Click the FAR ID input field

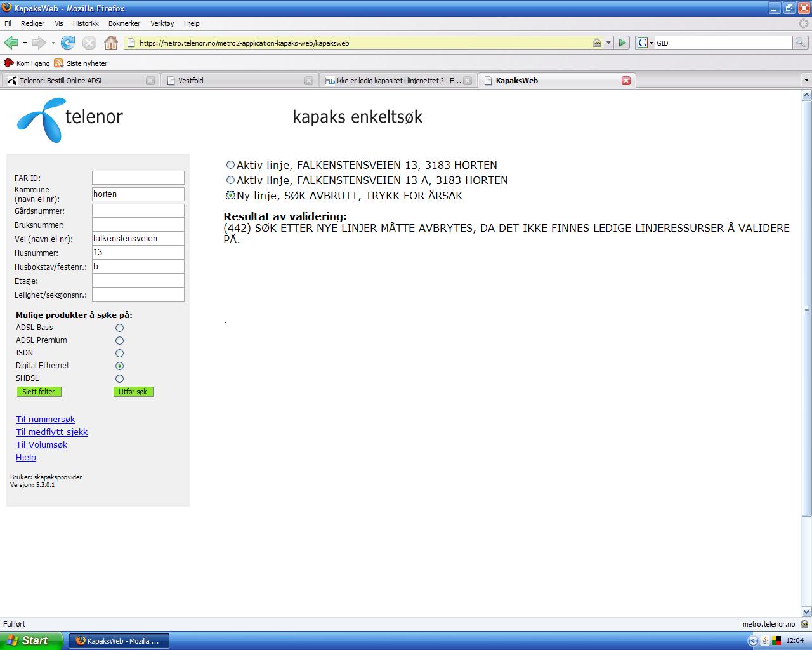(x=138, y=178)
